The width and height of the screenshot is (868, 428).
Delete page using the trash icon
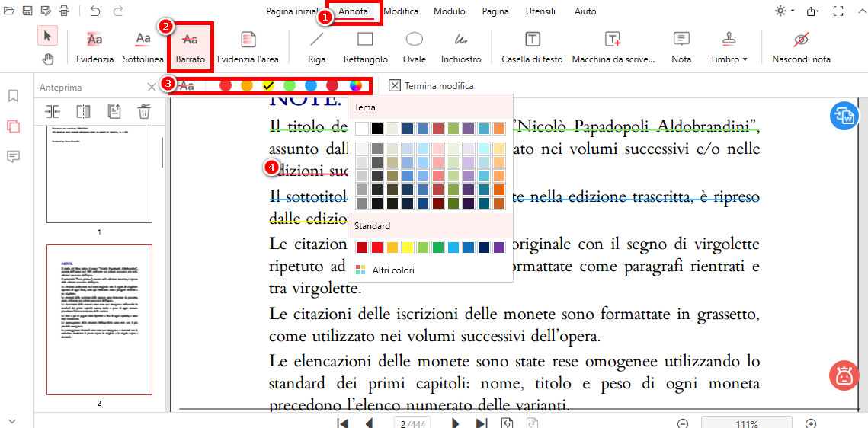click(144, 112)
